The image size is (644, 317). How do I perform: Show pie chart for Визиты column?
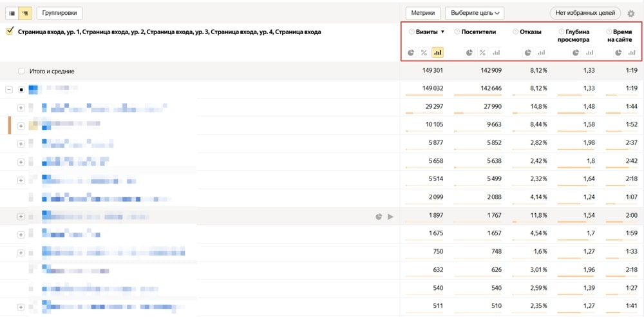(x=411, y=53)
